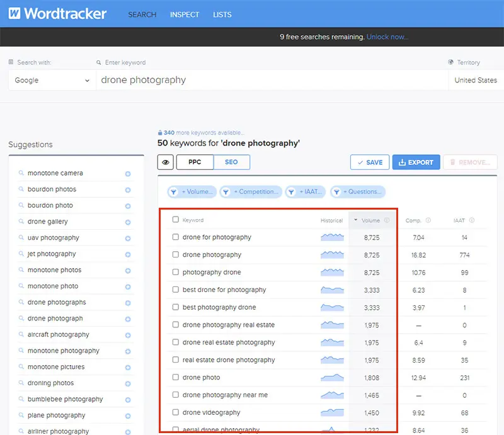View historical trend chart for 'drone photo'
Screen dimensions: 504x435
tap(332, 377)
